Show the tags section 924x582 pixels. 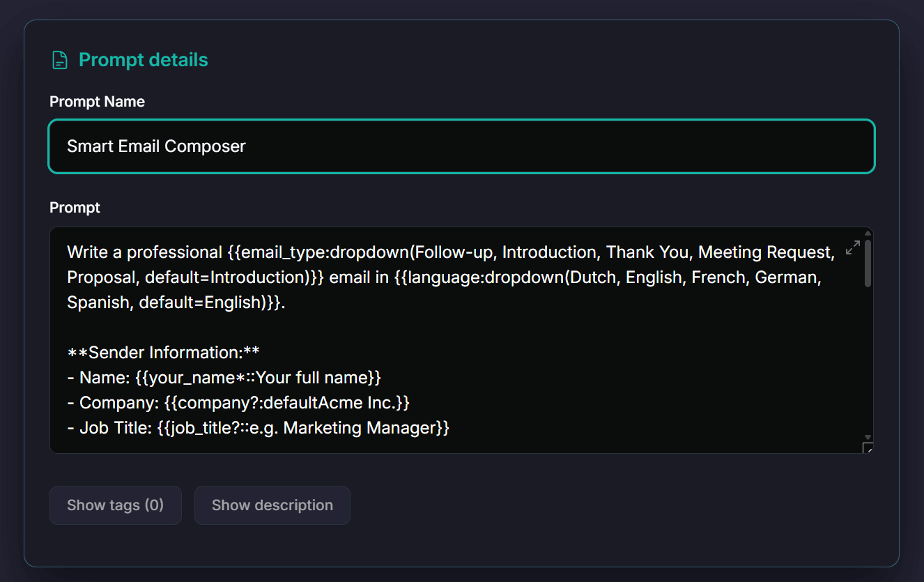tap(115, 505)
